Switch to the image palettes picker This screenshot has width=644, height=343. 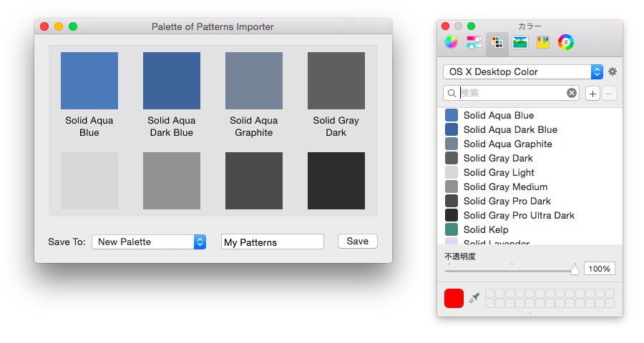coord(520,42)
